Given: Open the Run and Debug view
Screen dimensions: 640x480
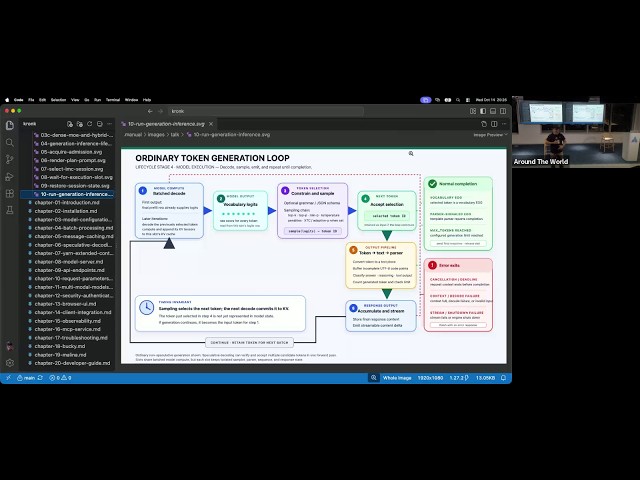Looking at the screenshot, I should [10, 177].
